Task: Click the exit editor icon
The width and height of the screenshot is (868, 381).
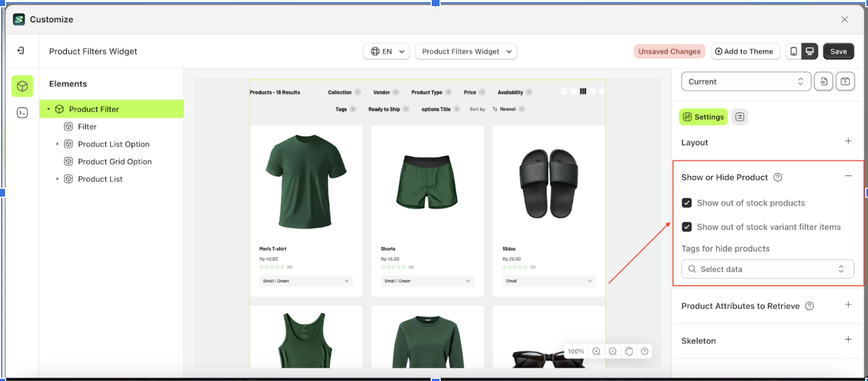Action: (21, 51)
